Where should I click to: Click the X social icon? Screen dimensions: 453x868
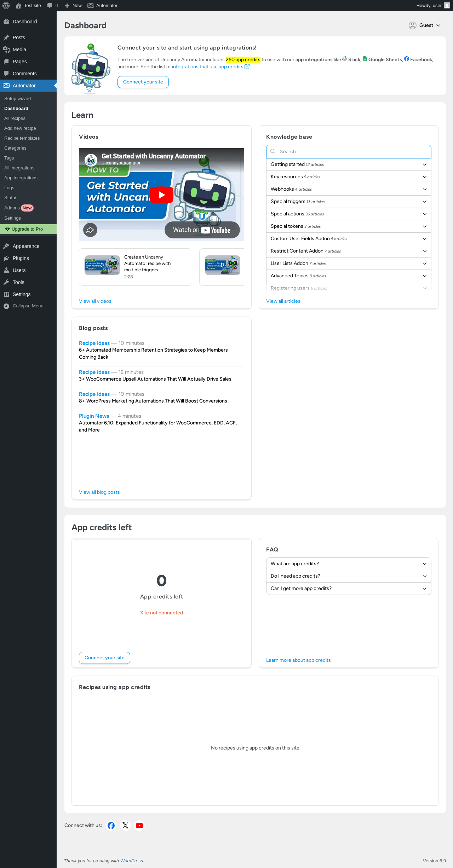tap(125, 826)
